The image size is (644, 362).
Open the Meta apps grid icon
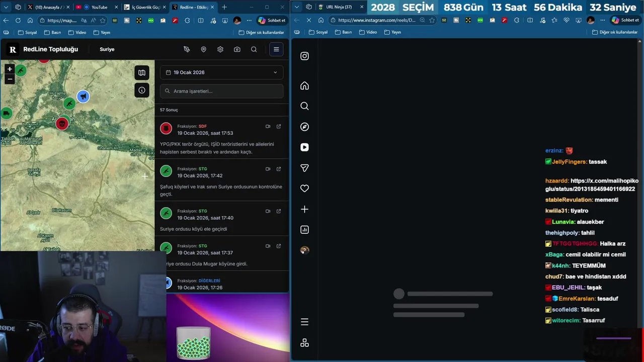pos(304,343)
